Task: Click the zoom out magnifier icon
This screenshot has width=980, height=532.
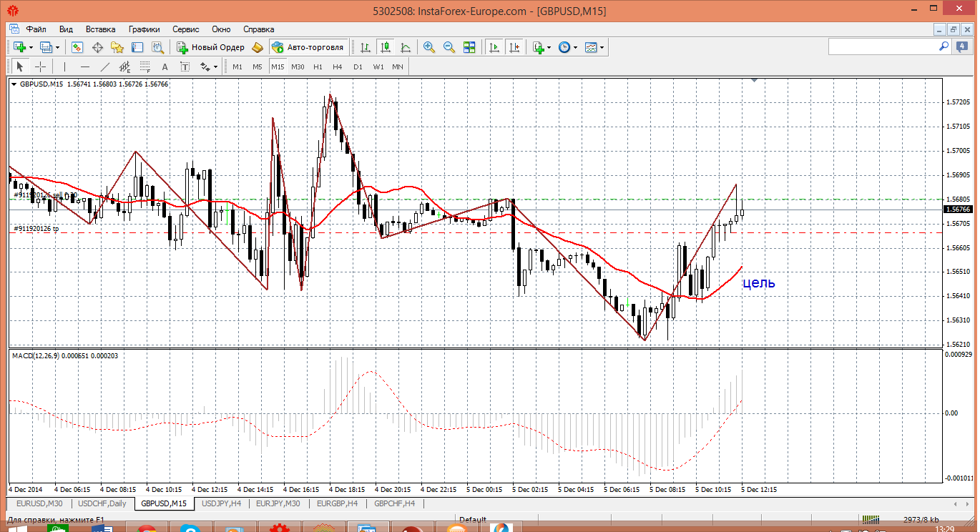Action: point(449,47)
